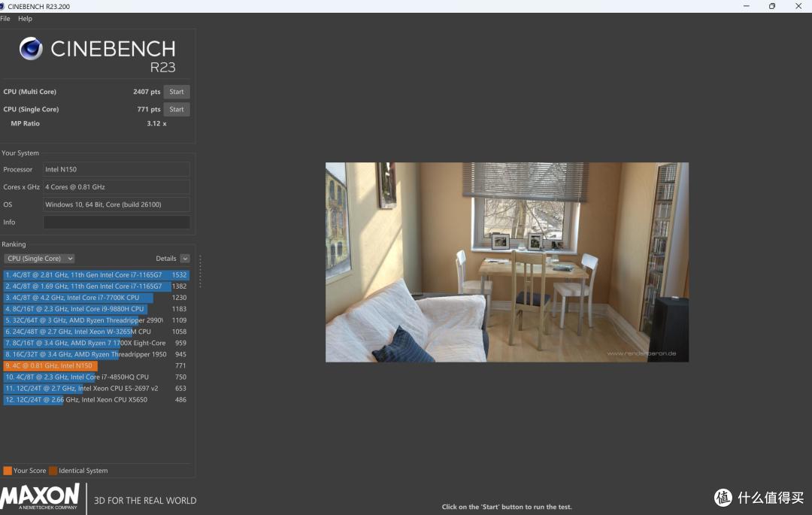Expand the ranking Details dropdown arrow
The image size is (812, 515).
185,259
